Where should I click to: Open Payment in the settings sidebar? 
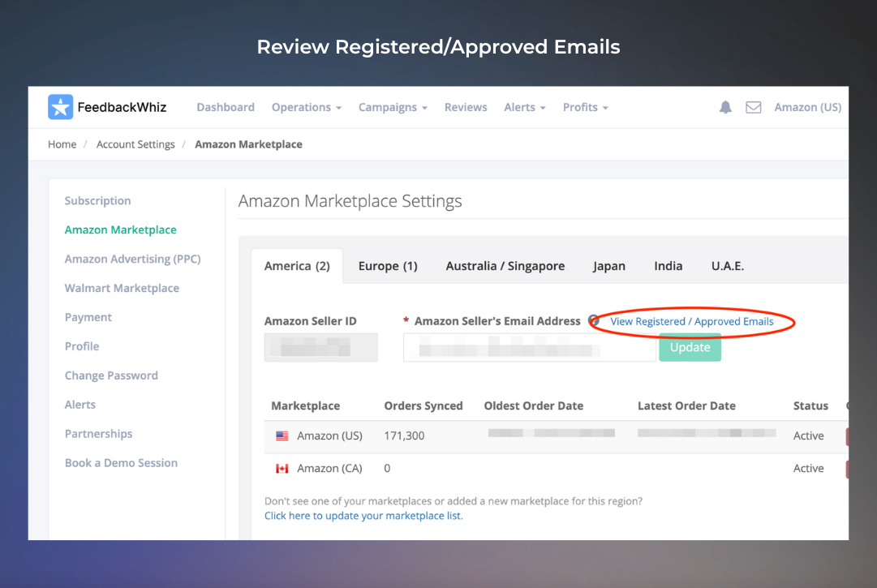point(88,317)
